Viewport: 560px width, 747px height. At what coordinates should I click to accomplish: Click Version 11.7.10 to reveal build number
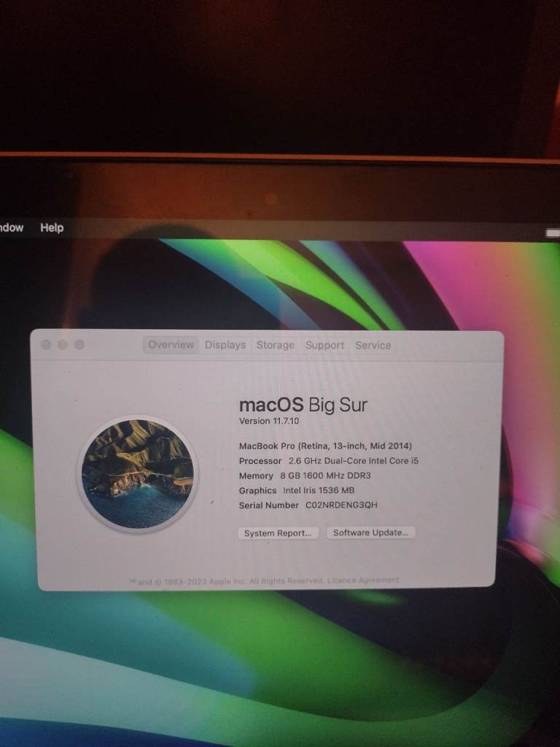tap(269, 422)
